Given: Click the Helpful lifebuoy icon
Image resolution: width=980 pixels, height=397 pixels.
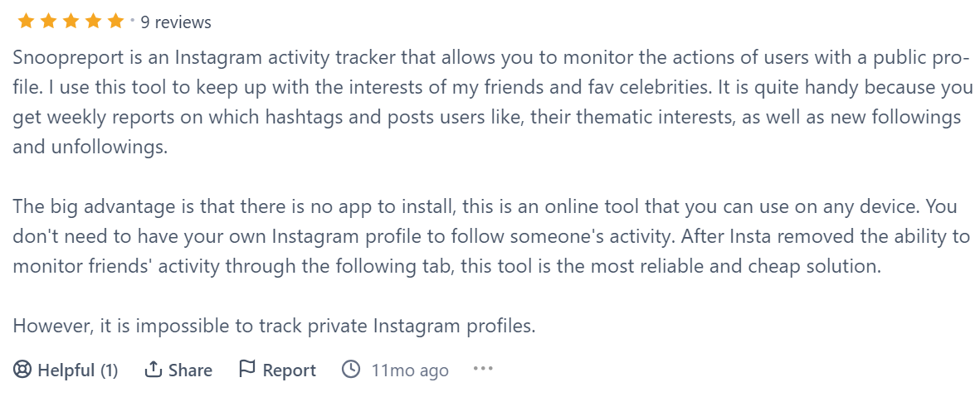Looking at the screenshot, I should 22,370.
